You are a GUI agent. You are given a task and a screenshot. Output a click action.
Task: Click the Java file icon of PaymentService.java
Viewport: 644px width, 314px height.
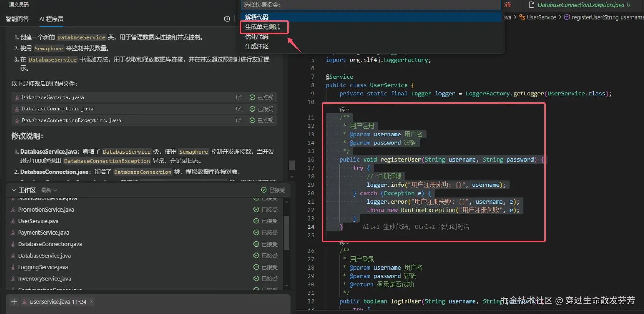(x=13, y=233)
